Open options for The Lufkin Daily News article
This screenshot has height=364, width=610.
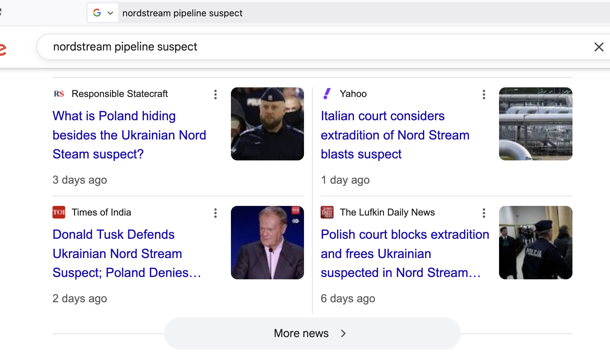pos(484,213)
